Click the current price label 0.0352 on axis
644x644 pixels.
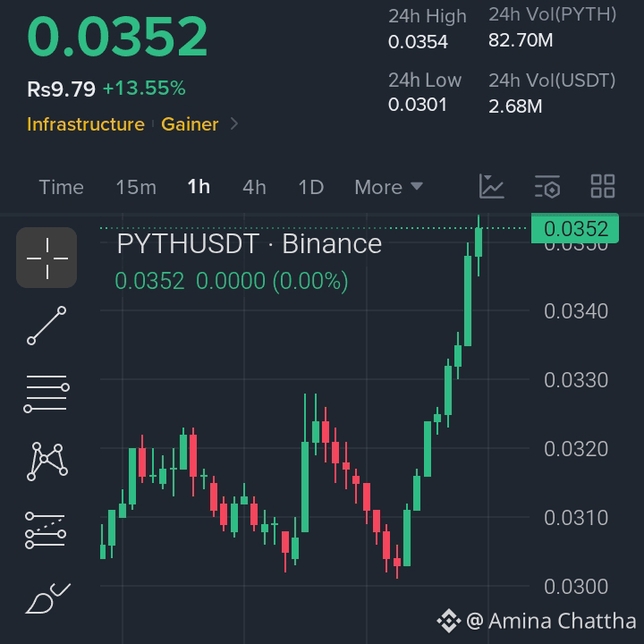click(x=575, y=228)
